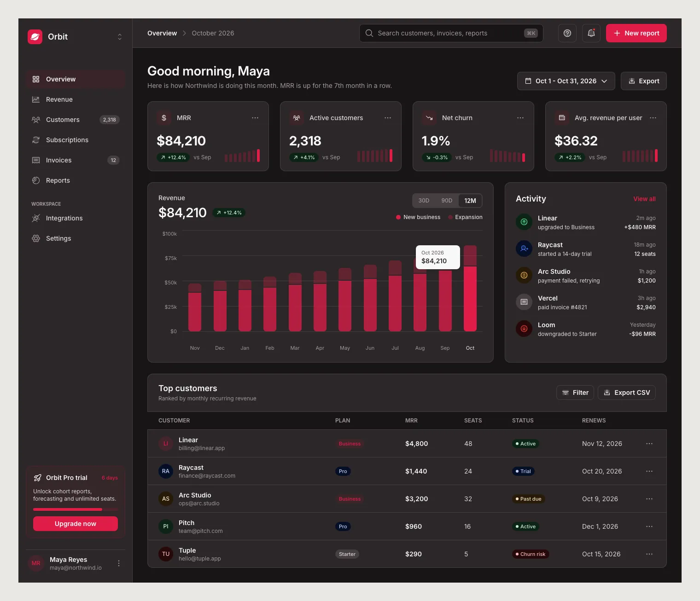The width and height of the screenshot is (700, 601).
Task: Click the New report button
Action: (636, 33)
